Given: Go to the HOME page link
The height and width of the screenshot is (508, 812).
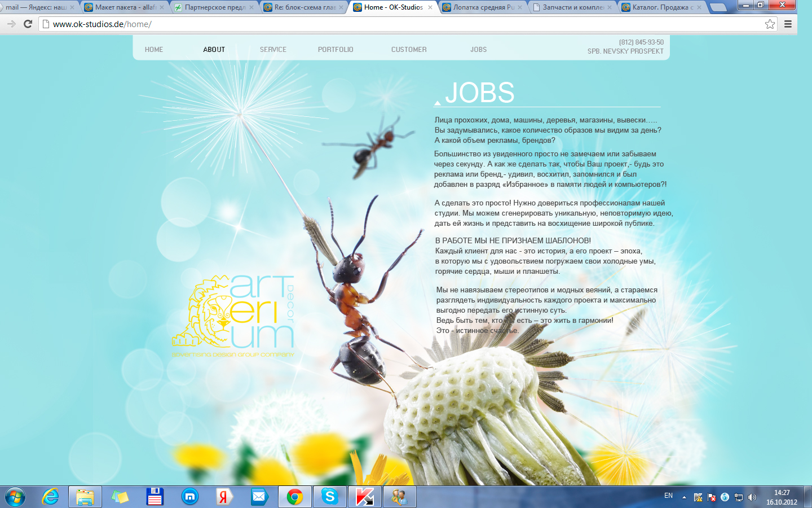Looking at the screenshot, I should click(x=154, y=50).
